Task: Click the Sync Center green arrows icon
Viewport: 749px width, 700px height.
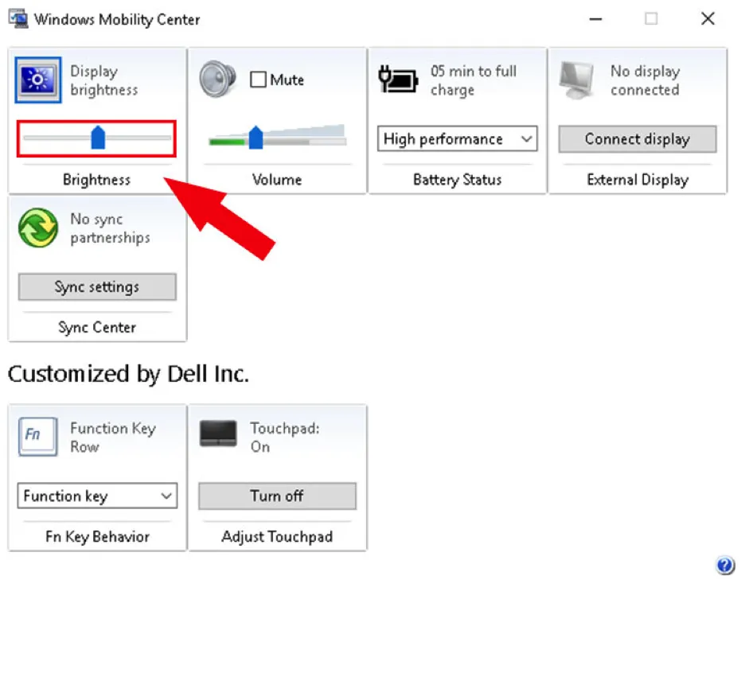Action: click(x=37, y=229)
